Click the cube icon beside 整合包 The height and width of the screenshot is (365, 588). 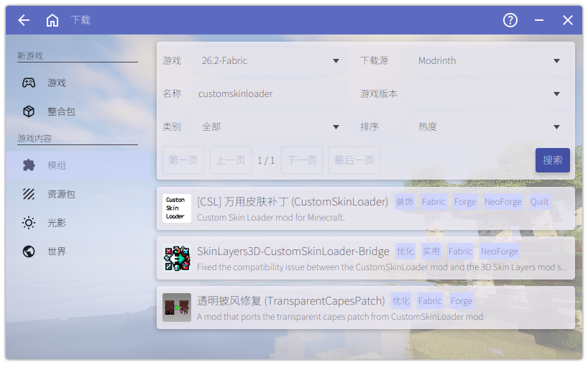(x=29, y=111)
